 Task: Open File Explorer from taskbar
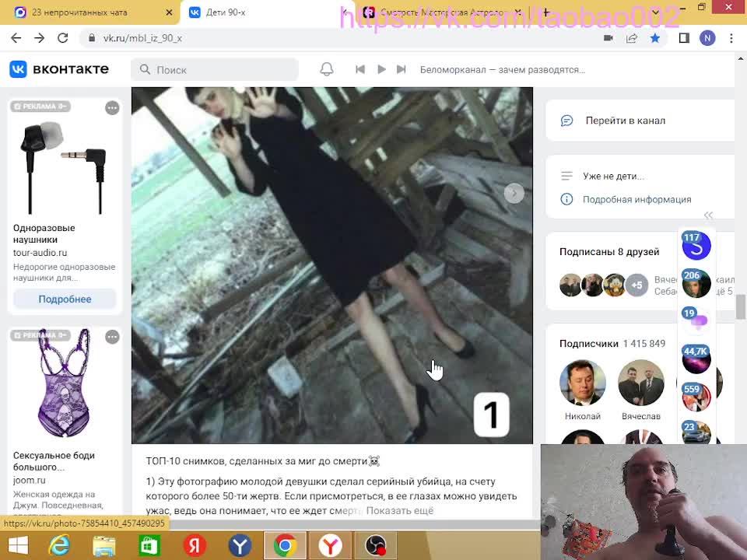[x=103, y=546]
